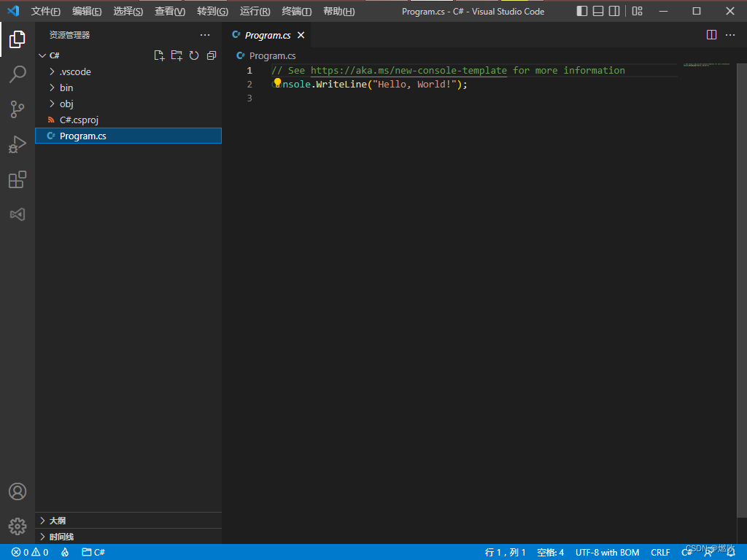Select Program.cs in the Explorer tree
This screenshot has height=560, width=747.
point(128,136)
